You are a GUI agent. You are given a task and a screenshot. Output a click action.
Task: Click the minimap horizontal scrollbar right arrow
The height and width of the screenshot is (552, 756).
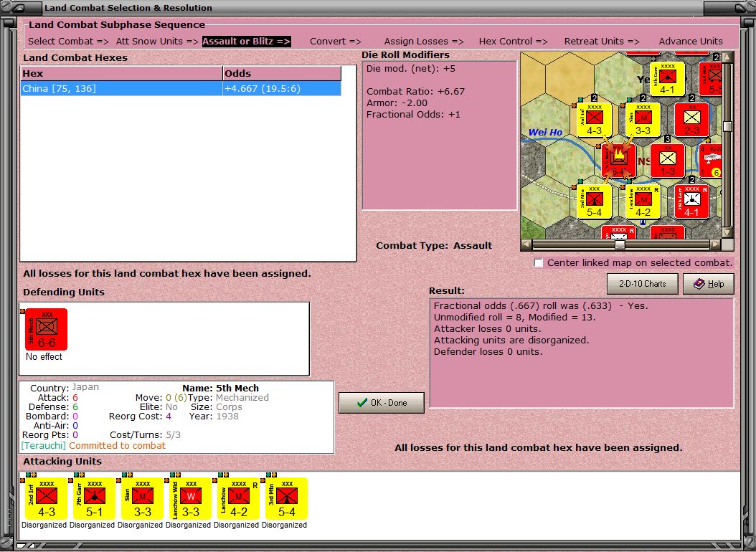(716, 244)
